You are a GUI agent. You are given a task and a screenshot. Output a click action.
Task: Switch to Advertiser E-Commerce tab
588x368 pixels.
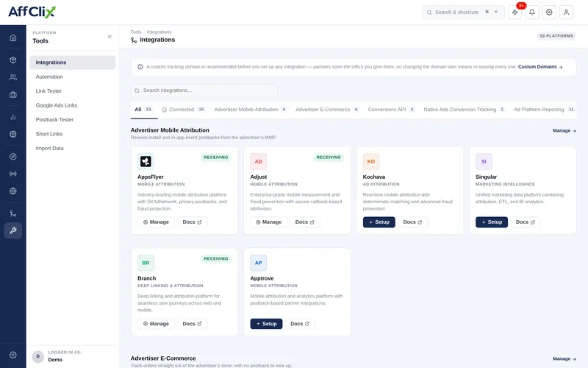pos(327,110)
